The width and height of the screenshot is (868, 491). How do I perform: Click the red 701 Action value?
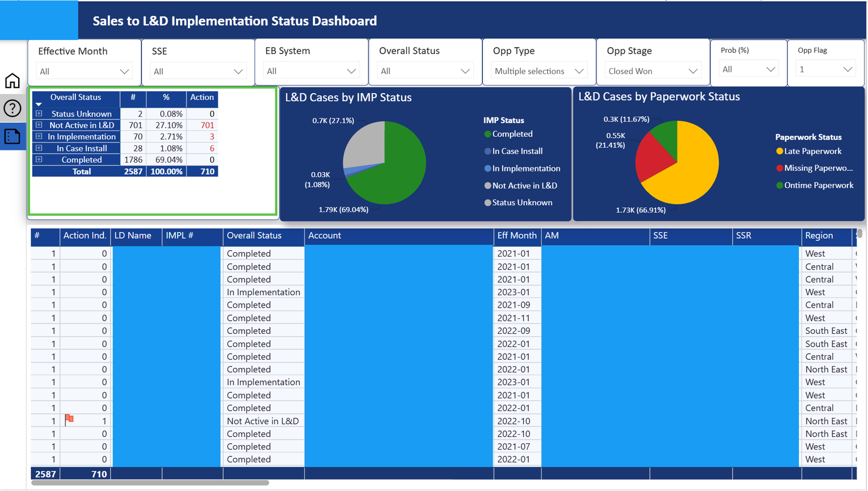207,125
